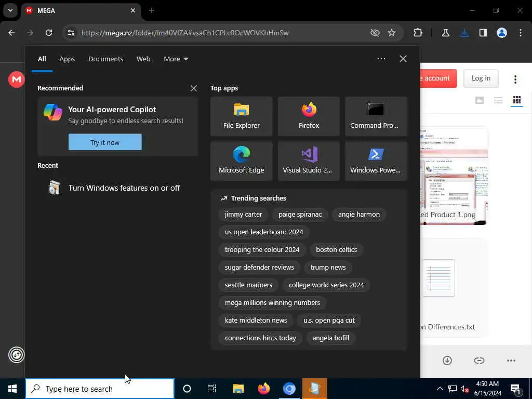The image size is (532, 399).
Task: Click the browser extensions puzzle icon
Action: point(418,33)
